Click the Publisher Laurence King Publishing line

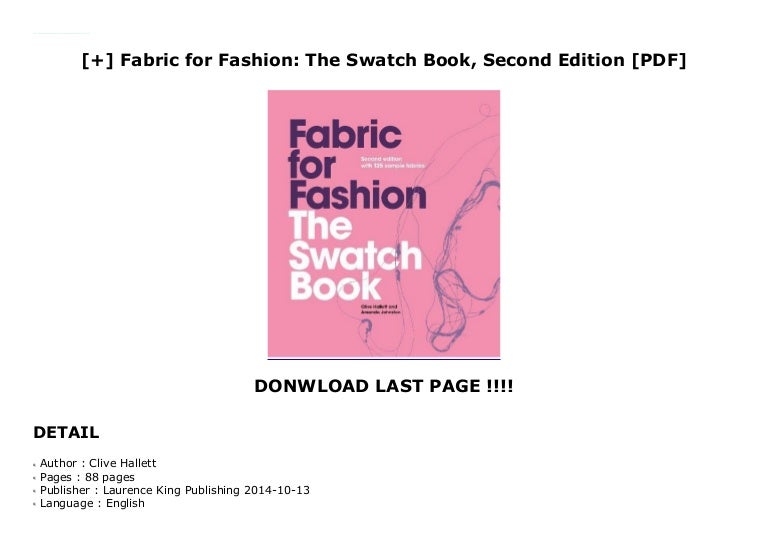[175, 490]
